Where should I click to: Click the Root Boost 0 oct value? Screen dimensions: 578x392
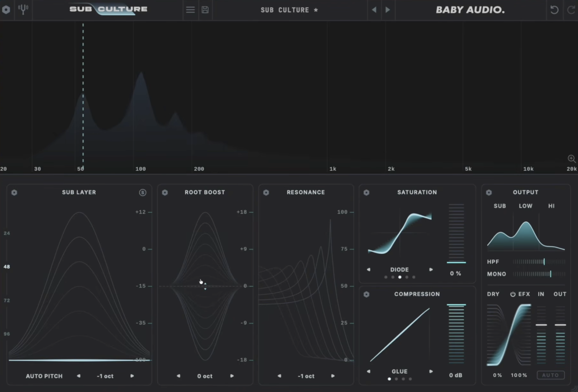point(205,376)
